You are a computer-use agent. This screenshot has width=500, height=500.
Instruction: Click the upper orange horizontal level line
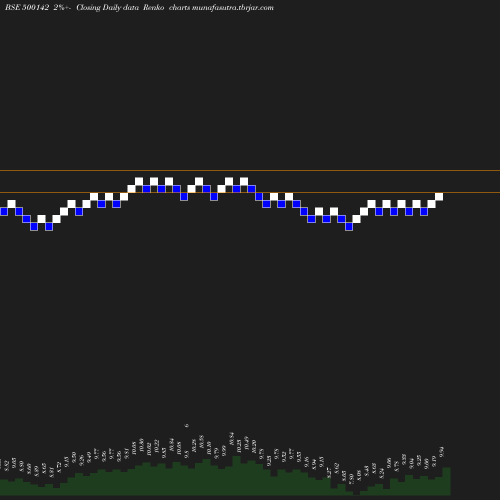coord(250,170)
